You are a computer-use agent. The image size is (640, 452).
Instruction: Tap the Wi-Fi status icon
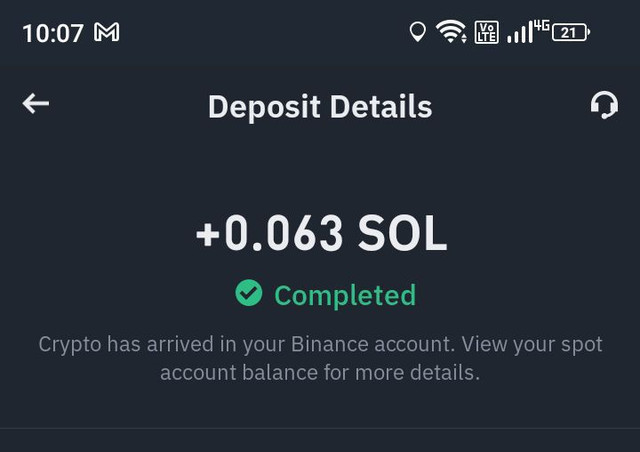[451, 32]
